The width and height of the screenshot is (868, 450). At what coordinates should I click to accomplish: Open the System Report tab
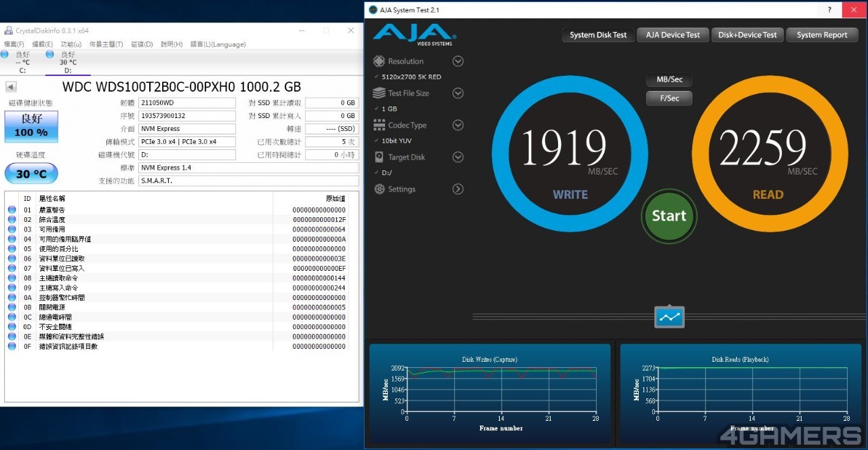tap(822, 35)
